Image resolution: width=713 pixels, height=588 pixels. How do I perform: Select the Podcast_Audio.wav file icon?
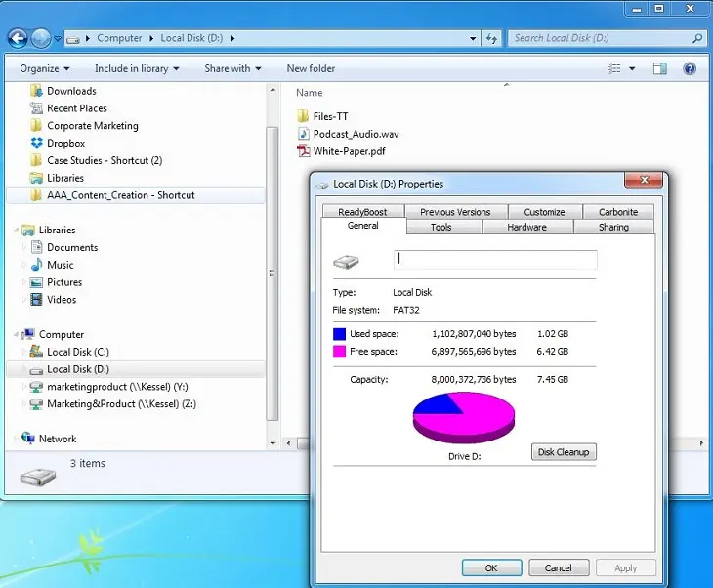pos(304,134)
